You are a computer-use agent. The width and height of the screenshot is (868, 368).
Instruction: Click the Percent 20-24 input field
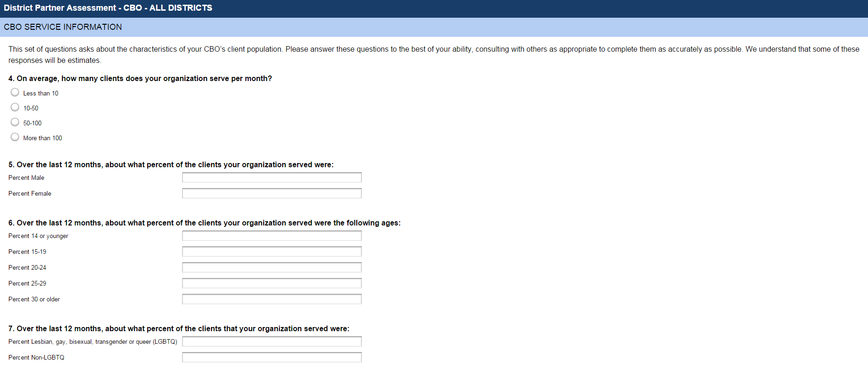(271, 267)
